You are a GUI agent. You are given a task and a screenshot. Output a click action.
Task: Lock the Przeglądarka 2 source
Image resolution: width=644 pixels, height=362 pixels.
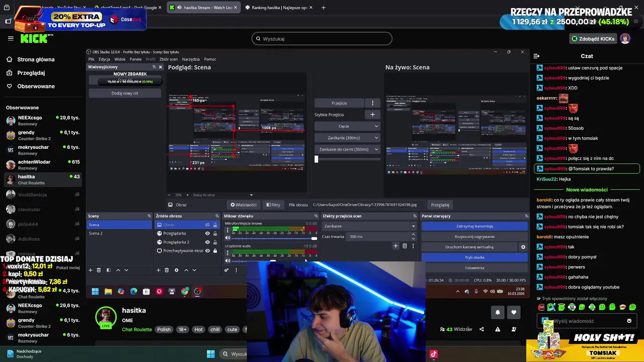point(215,242)
